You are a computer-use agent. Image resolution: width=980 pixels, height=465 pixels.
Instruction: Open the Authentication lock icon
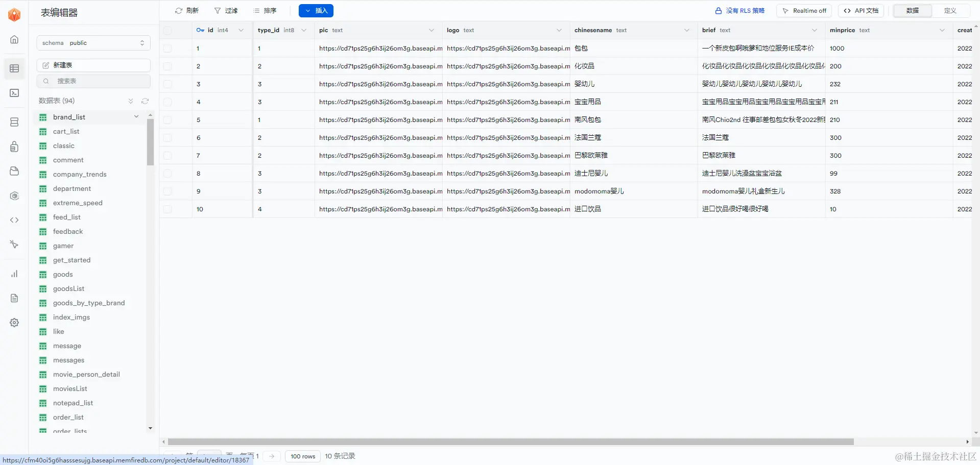click(x=14, y=146)
